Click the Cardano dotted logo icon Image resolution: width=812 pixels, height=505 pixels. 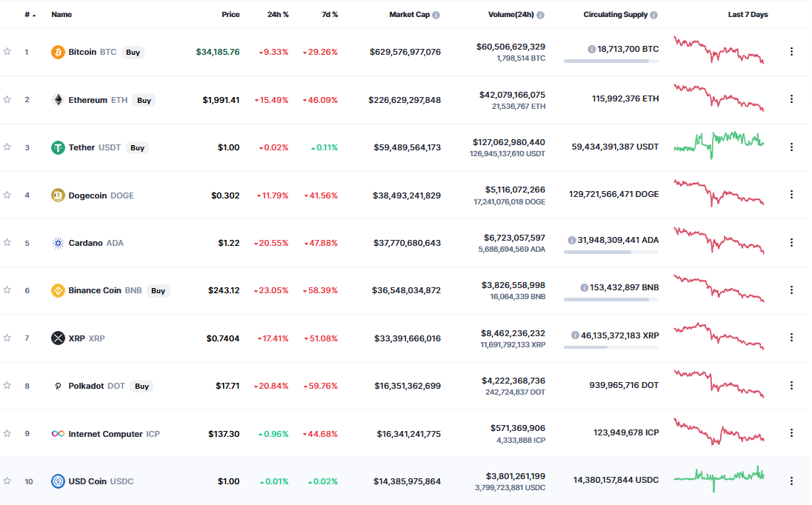coord(58,243)
